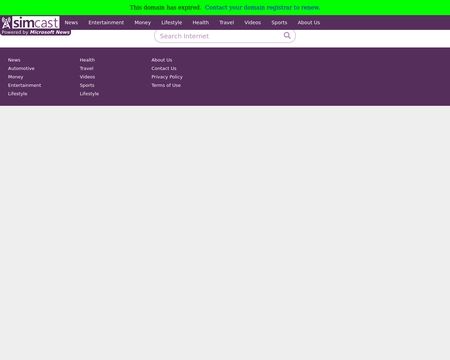The image size is (450, 360).
Task: Click the Entertainment link in the footer
Action: pyautogui.click(x=25, y=85)
